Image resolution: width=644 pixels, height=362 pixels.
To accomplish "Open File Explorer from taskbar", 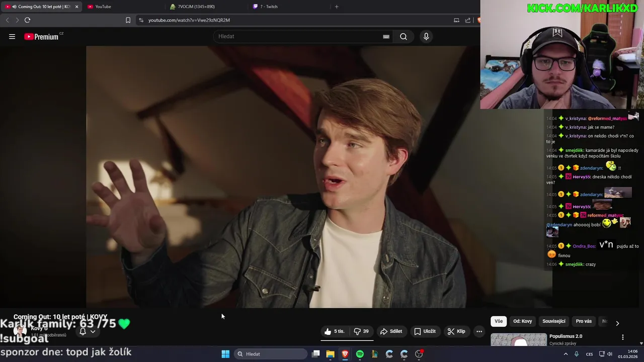I will [x=330, y=354].
